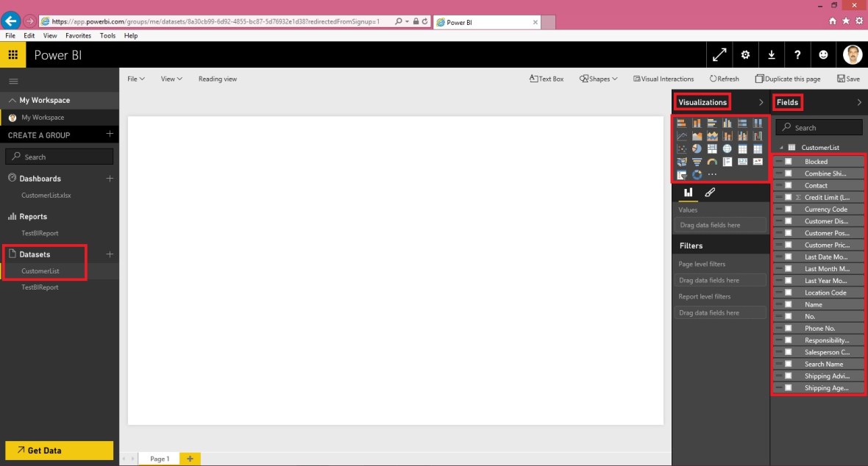Click the Refresh icon in the report toolbar
The image size is (868, 466).
point(724,78)
